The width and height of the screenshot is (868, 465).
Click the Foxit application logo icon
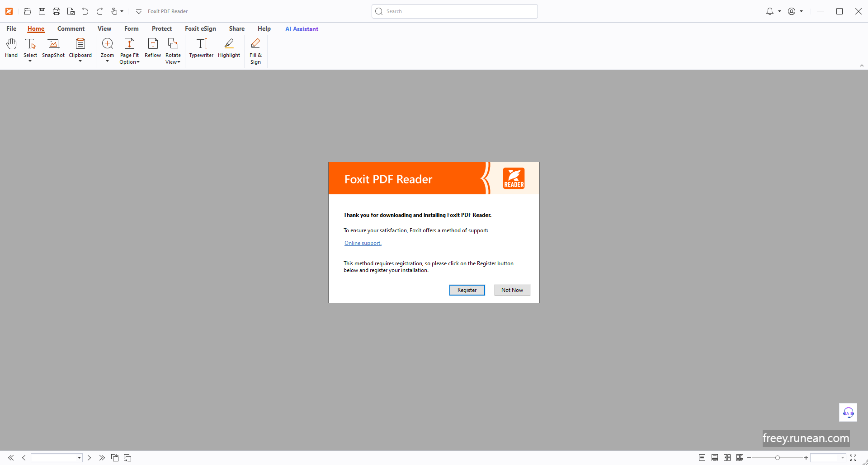(9, 11)
